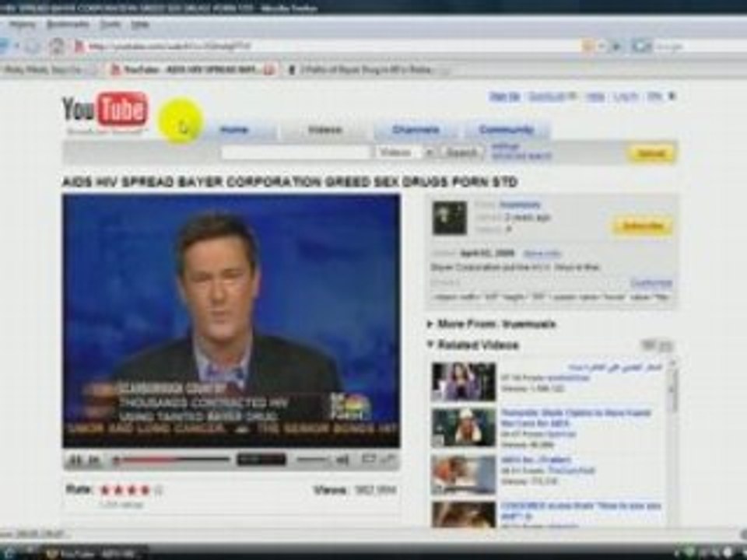Click the yellow Subscribe button

click(x=642, y=226)
